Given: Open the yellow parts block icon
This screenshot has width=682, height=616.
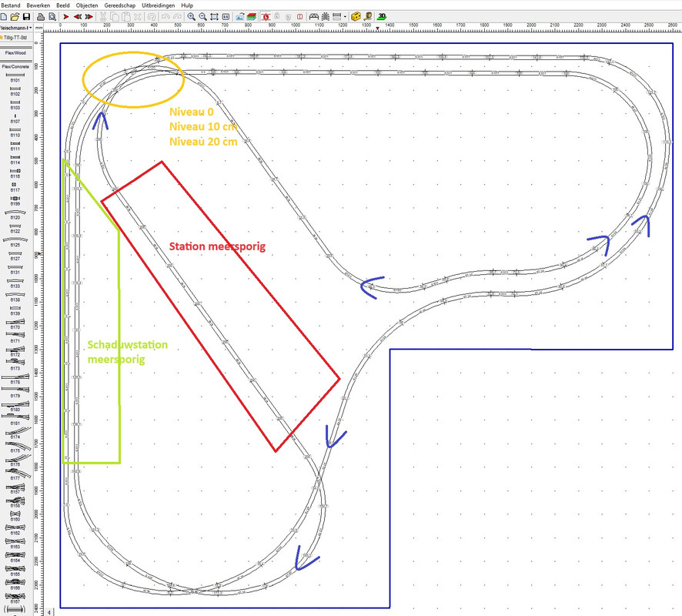Looking at the screenshot, I should click(356, 17).
